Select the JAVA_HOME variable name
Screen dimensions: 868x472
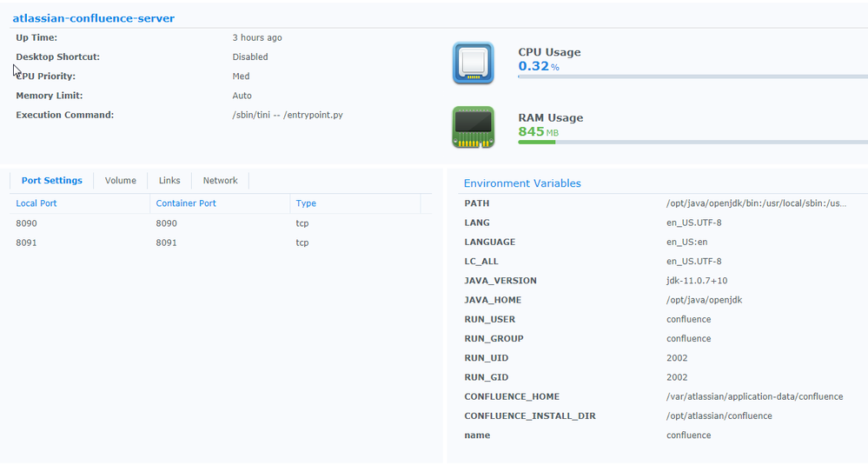click(x=493, y=300)
